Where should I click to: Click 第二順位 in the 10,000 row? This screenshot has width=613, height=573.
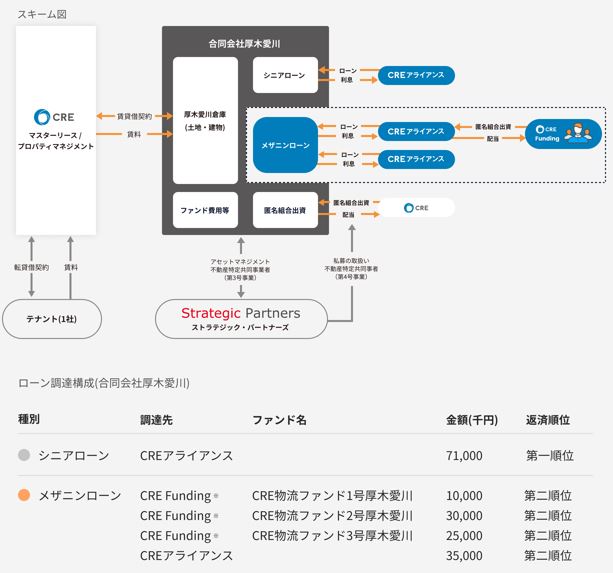tap(548, 496)
